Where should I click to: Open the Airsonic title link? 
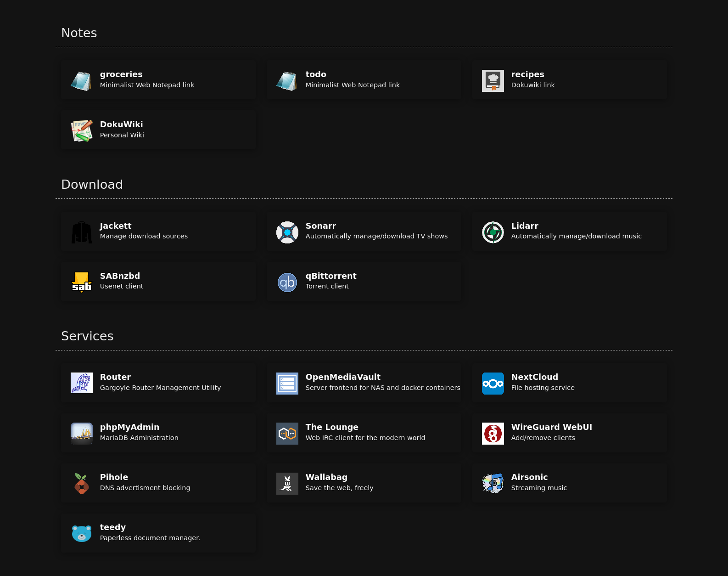pos(529,477)
